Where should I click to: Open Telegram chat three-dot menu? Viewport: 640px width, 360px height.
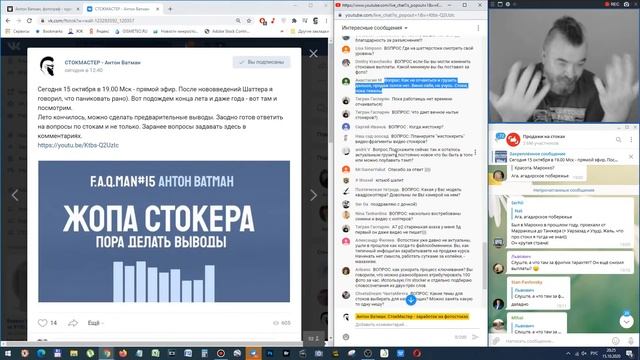click(631, 140)
